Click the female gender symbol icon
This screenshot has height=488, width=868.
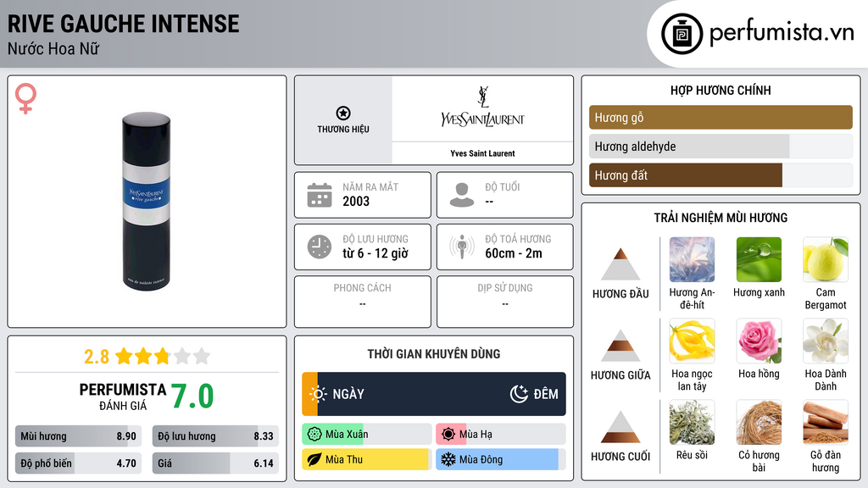click(x=26, y=99)
